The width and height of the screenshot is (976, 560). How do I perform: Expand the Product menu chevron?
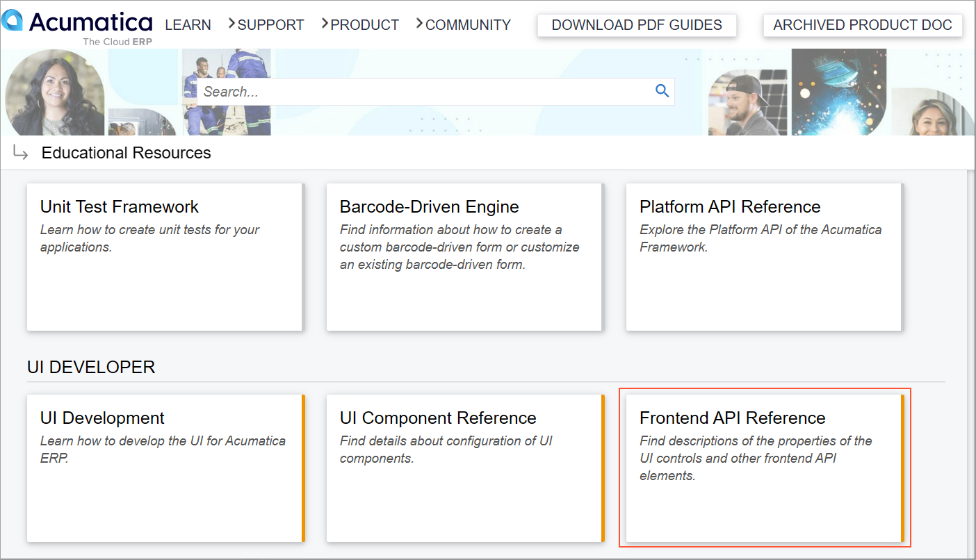325,24
